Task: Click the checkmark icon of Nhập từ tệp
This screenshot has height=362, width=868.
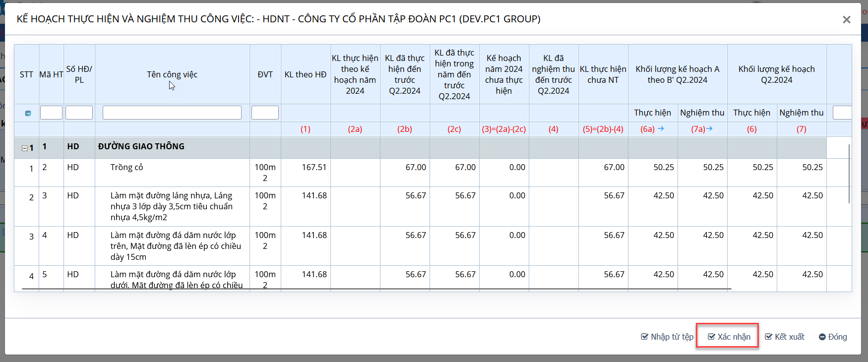Action: pos(644,337)
